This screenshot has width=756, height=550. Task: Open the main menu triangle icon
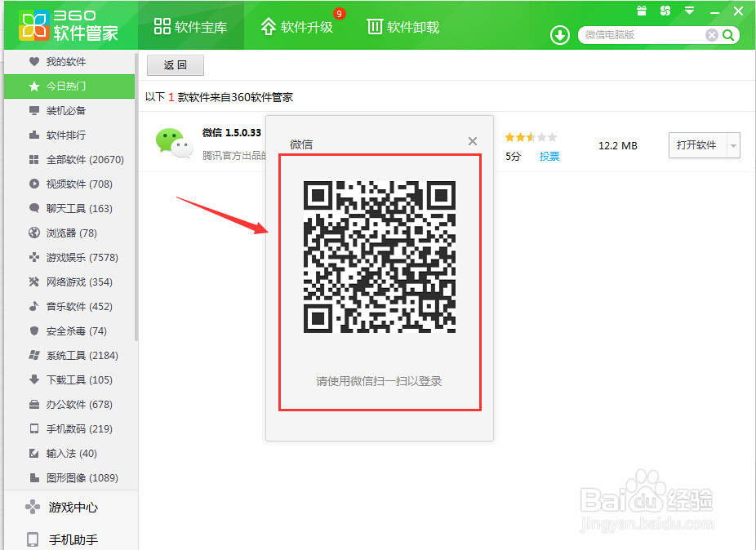pos(690,11)
